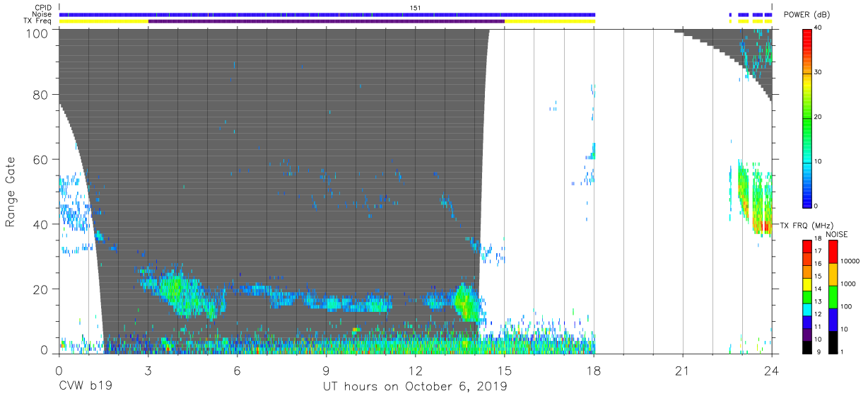This screenshot has height=401, width=868.
Task: Click the x-axis tick label 15
Action: [x=505, y=370]
